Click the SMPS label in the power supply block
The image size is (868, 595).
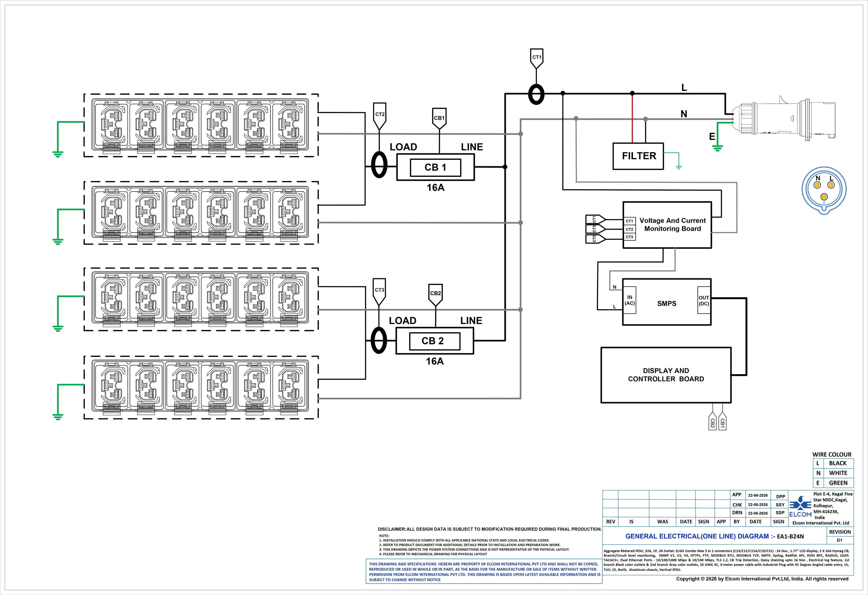(x=667, y=303)
